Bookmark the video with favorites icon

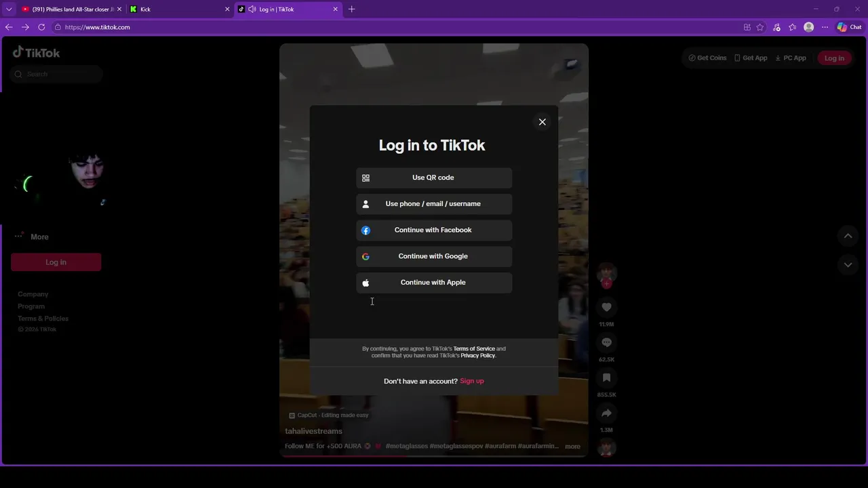[606, 378]
